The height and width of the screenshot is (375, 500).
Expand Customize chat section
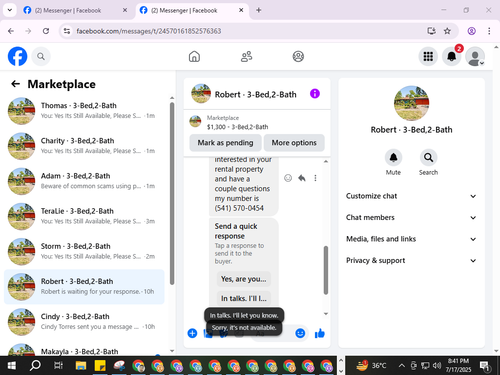click(411, 196)
